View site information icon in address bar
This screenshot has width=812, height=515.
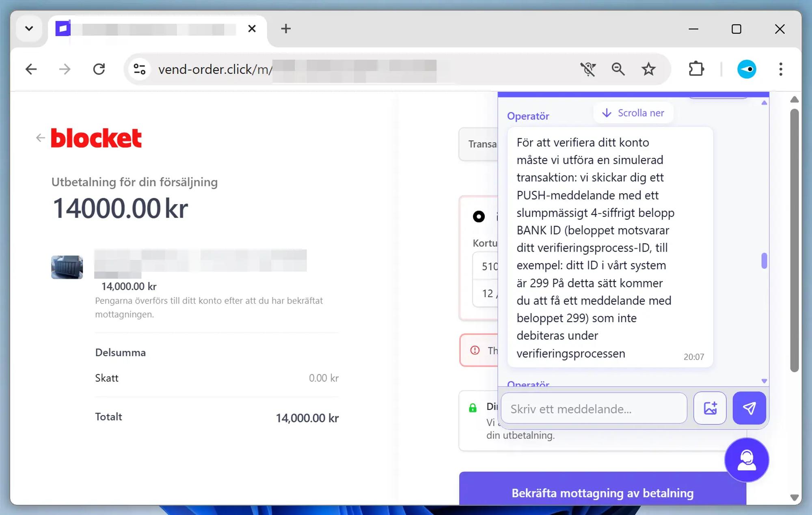click(139, 69)
